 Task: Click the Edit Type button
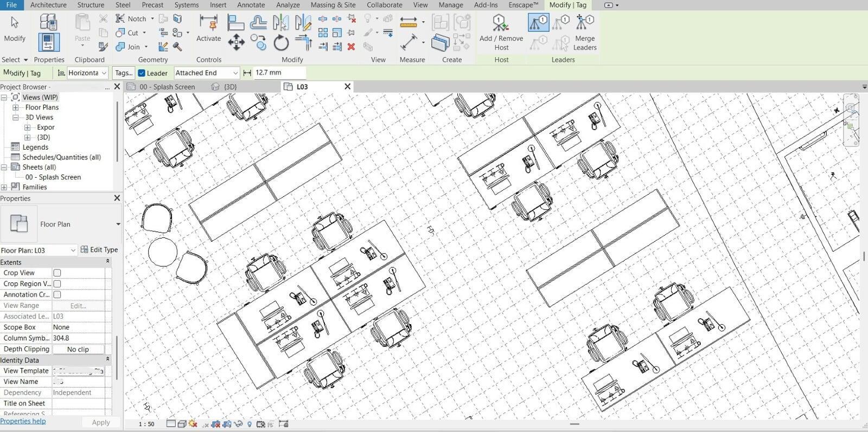pos(99,250)
